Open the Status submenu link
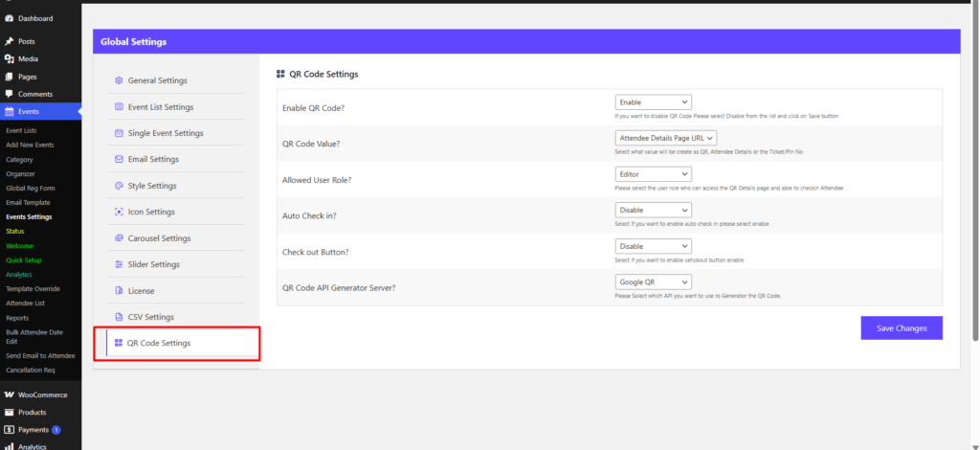The height and width of the screenshot is (450, 980). point(15,232)
